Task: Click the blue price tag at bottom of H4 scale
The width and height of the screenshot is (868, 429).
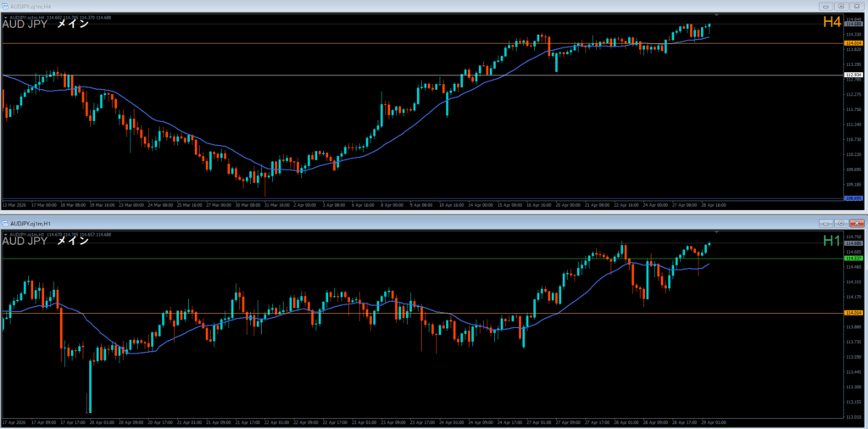Action: tap(853, 198)
